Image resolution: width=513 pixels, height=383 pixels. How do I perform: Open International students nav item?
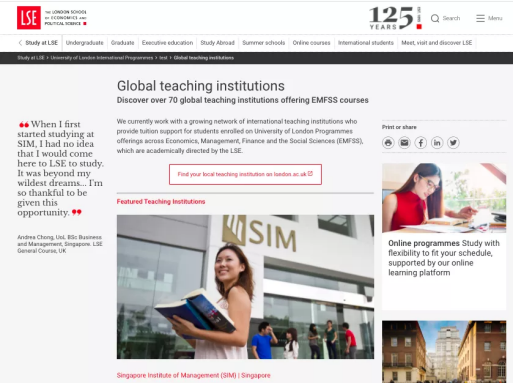pos(366,43)
